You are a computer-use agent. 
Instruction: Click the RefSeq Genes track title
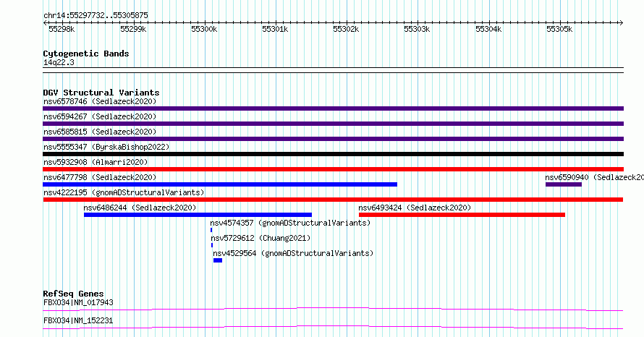pyautogui.click(x=73, y=294)
